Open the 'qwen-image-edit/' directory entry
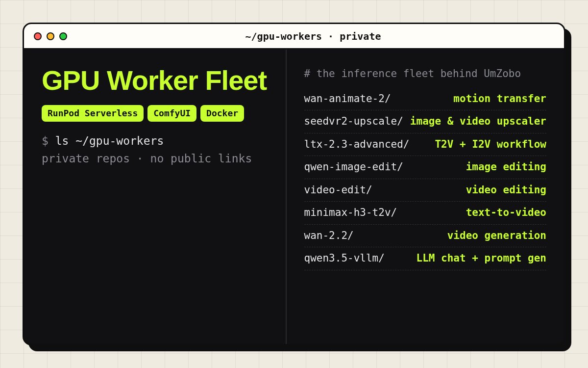Viewport: 588px width, 368px height. pyautogui.click(x=353, y=167)
